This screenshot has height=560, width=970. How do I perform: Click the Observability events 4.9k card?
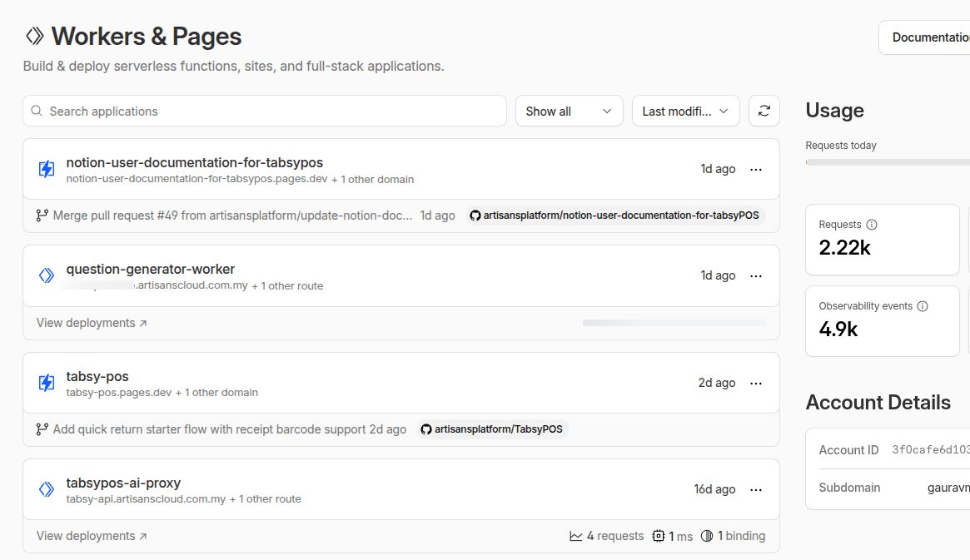pos(882,321)
